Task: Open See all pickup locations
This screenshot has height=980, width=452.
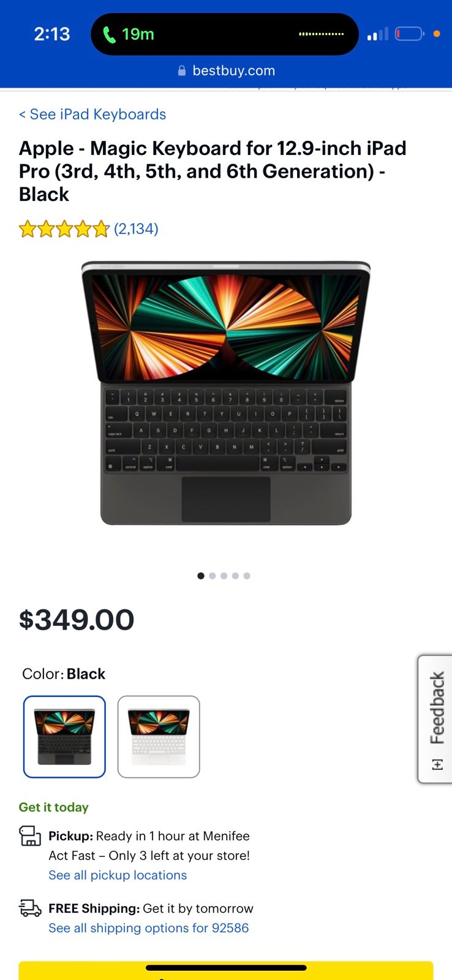Action: [x=118, y=875]
